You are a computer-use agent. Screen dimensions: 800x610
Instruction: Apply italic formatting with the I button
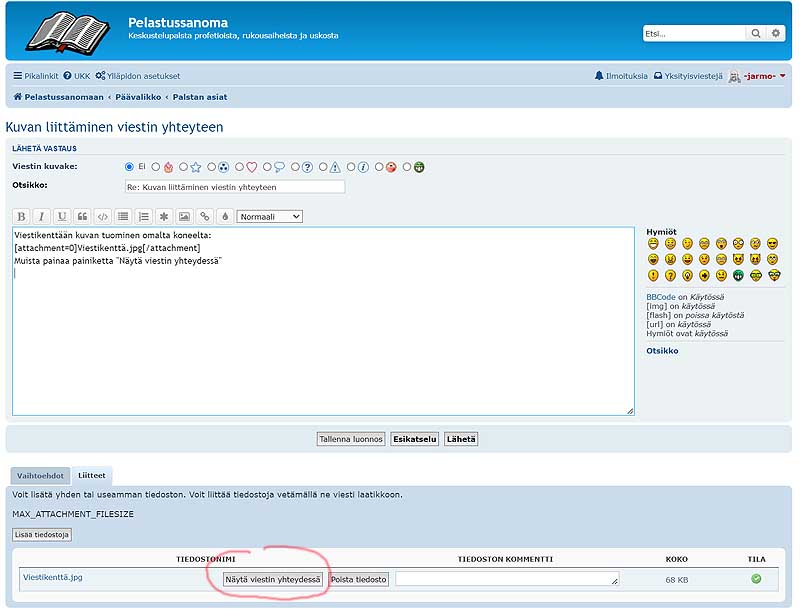click(41, 216)
